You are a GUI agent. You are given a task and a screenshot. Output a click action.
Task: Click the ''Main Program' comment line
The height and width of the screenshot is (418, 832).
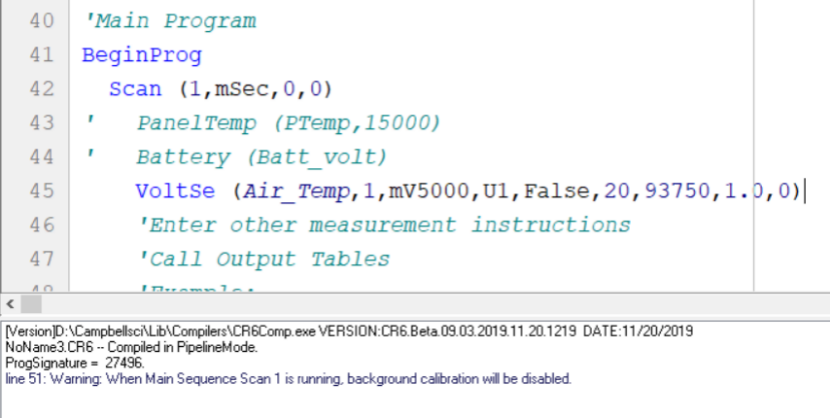[171, 21]
